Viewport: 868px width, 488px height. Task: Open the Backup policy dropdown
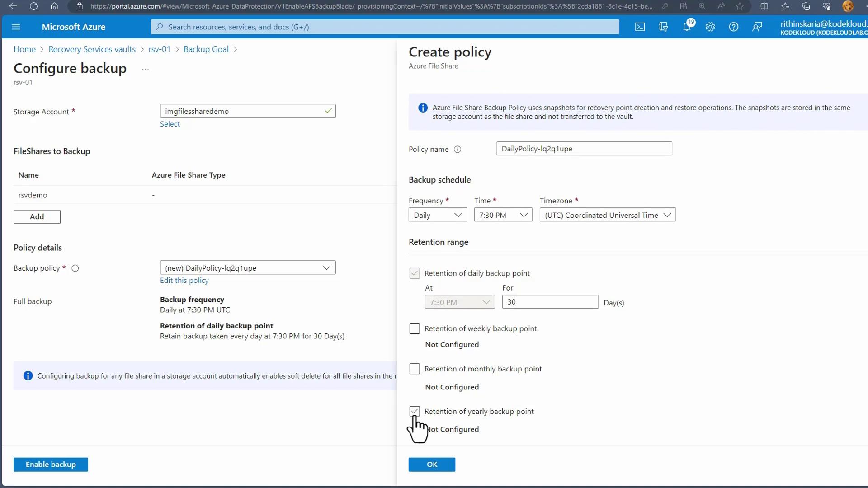pos(248,268)
